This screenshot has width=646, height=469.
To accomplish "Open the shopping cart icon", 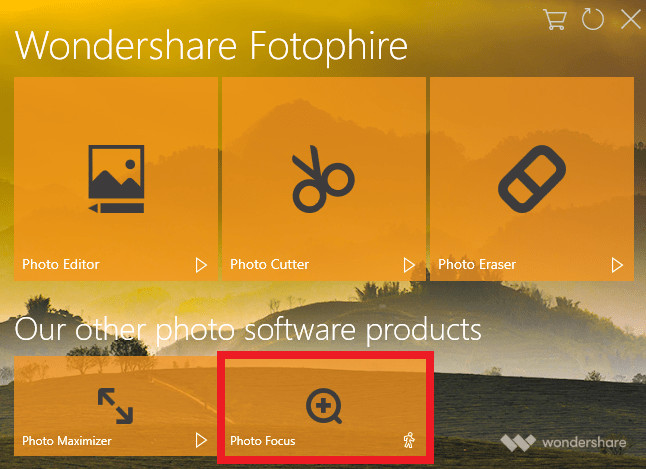I will pyautogui.click(x=555, y=19).
